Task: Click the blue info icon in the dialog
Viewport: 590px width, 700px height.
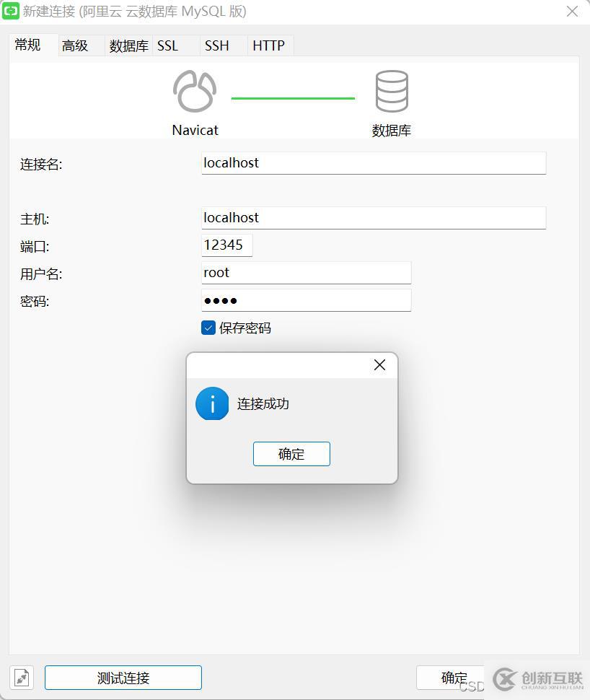Action: 212,403
